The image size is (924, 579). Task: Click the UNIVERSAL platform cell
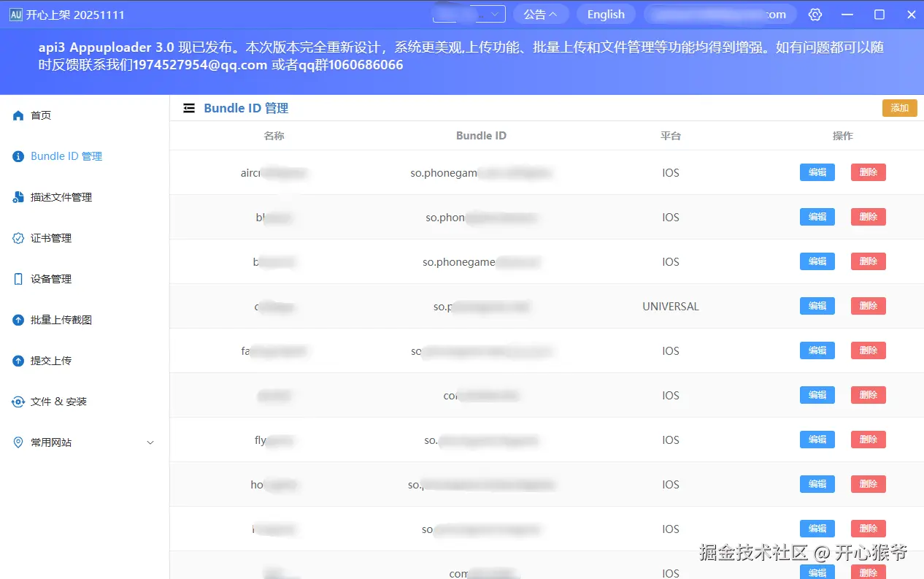tap(671, 307)
